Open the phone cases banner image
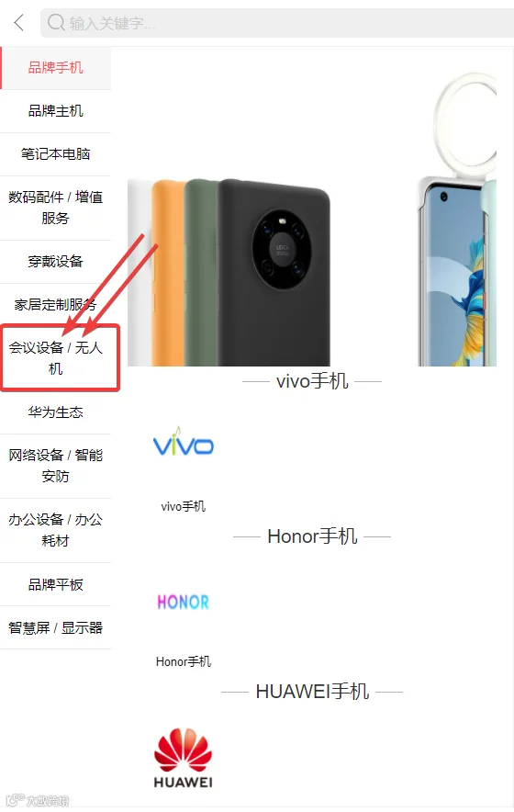This screenshot has width=514, height=812. coord(229,273)
